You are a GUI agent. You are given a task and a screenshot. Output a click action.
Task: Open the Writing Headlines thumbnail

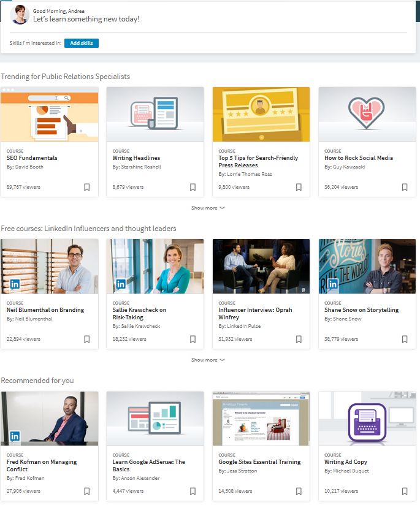tap(155, 115)
